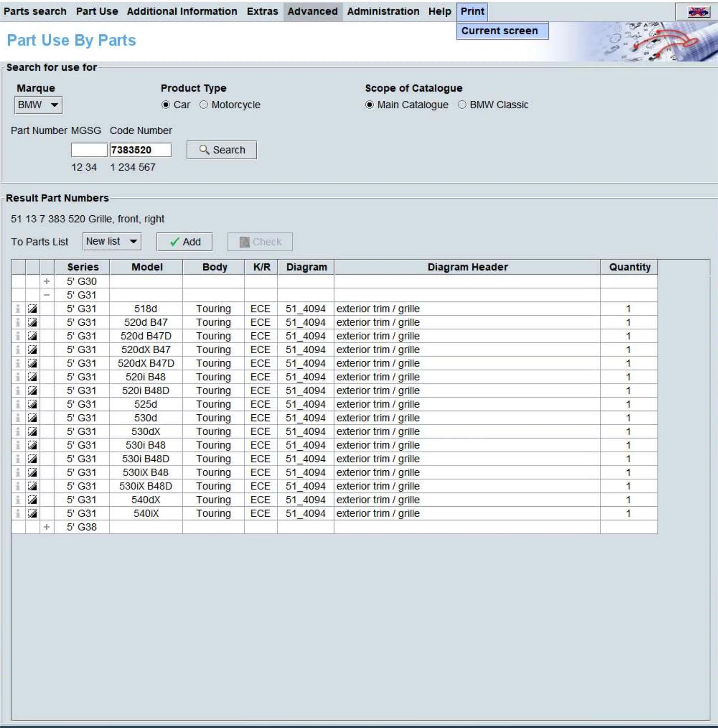
Task: Open the Help menu
Action: coord(440,11)
